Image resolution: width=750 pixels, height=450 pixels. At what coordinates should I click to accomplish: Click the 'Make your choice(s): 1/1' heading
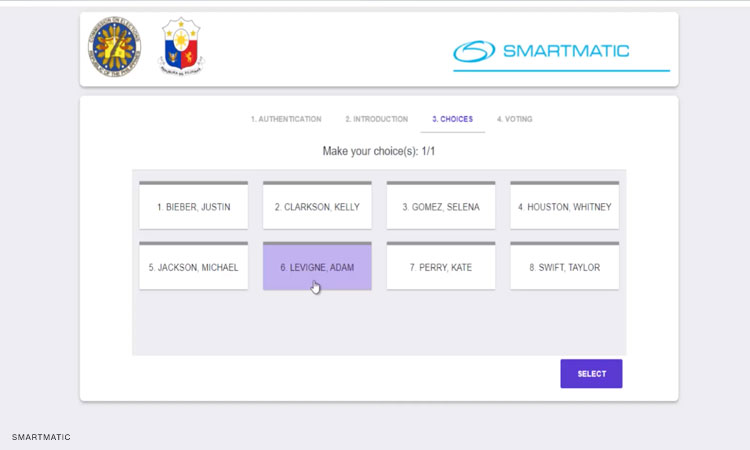click(379, 151)
